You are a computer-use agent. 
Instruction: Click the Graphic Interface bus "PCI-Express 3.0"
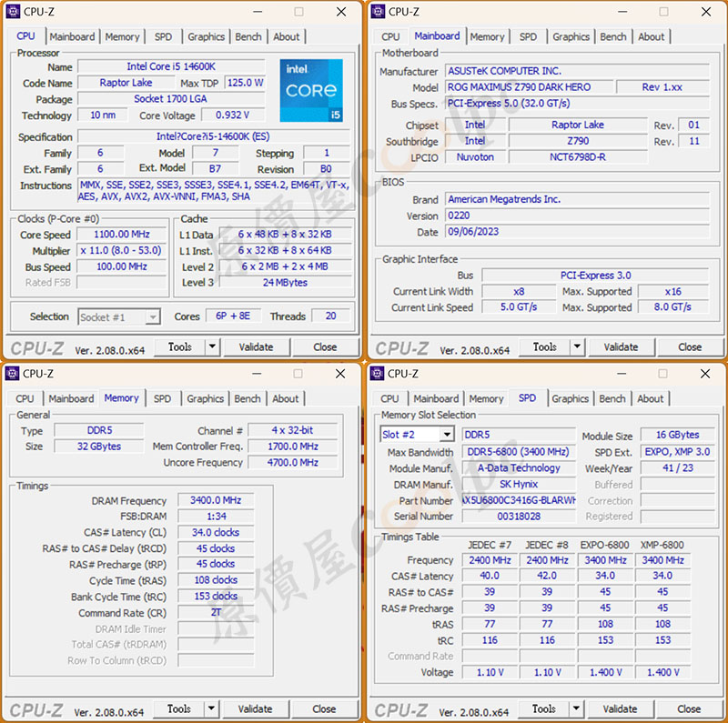[x=596, y=276]
